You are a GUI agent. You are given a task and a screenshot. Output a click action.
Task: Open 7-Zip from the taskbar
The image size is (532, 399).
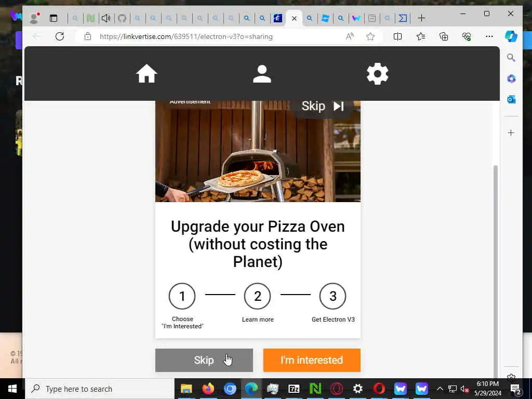point(294,389)
